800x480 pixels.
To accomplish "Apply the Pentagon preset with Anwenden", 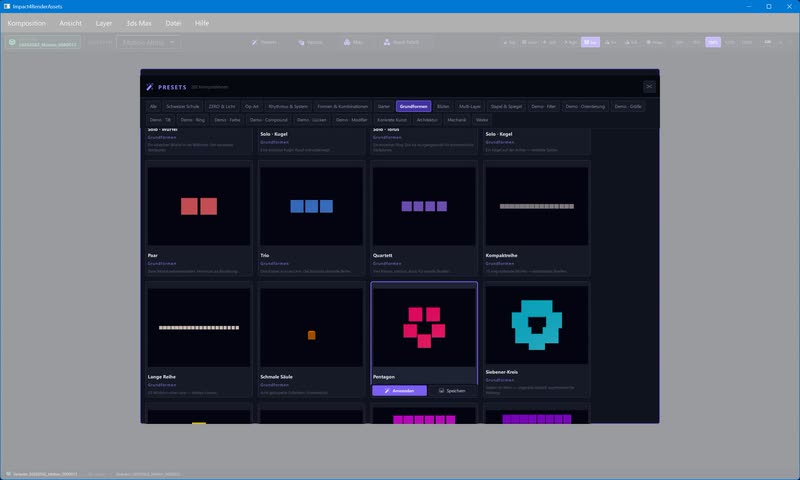I will coord(399,391).
